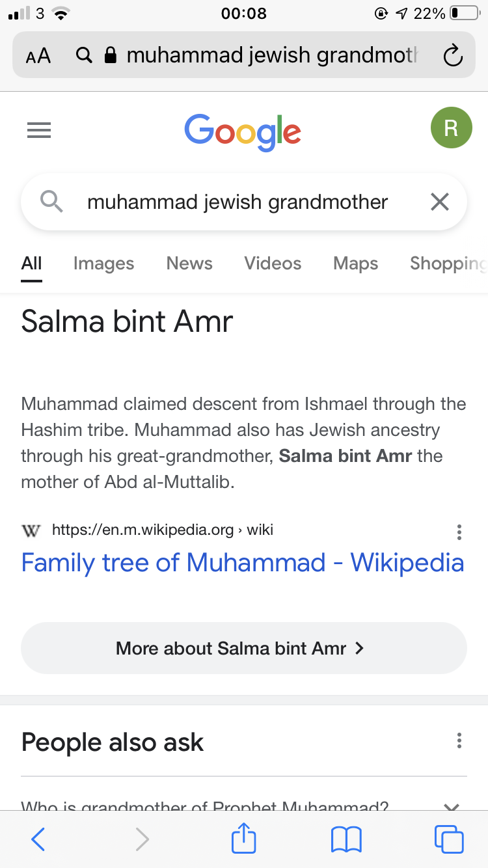
Task: Switch to the Maps tab
Action: 355,264
